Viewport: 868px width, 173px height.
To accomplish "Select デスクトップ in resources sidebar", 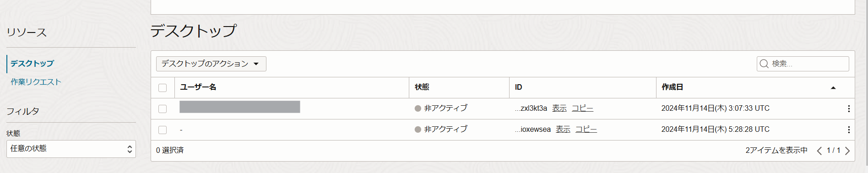I will point(32,64).
